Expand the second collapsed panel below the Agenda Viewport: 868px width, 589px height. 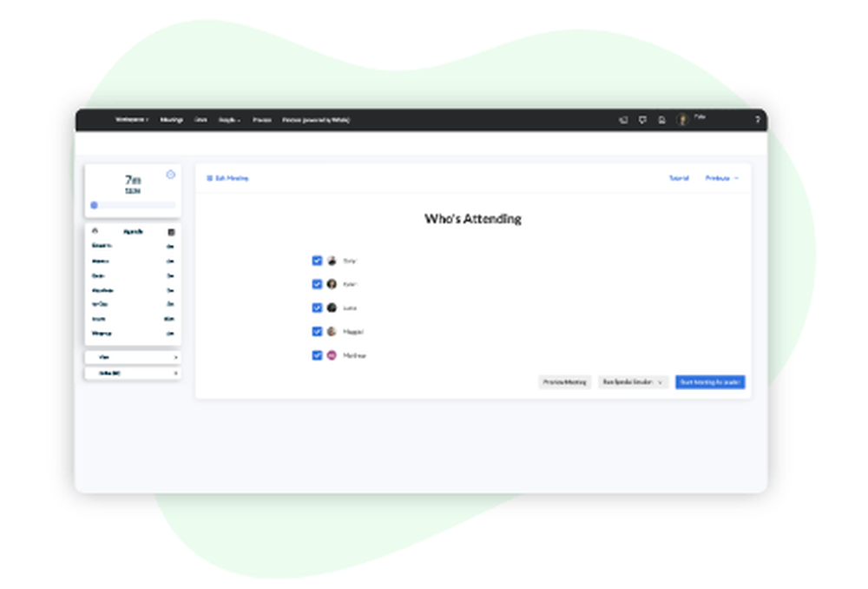pos(133,373)
